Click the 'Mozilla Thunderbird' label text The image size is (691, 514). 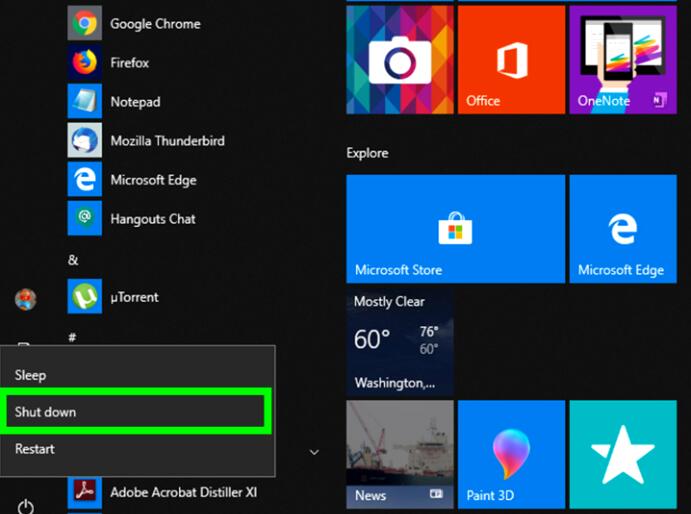coord(167,141)
